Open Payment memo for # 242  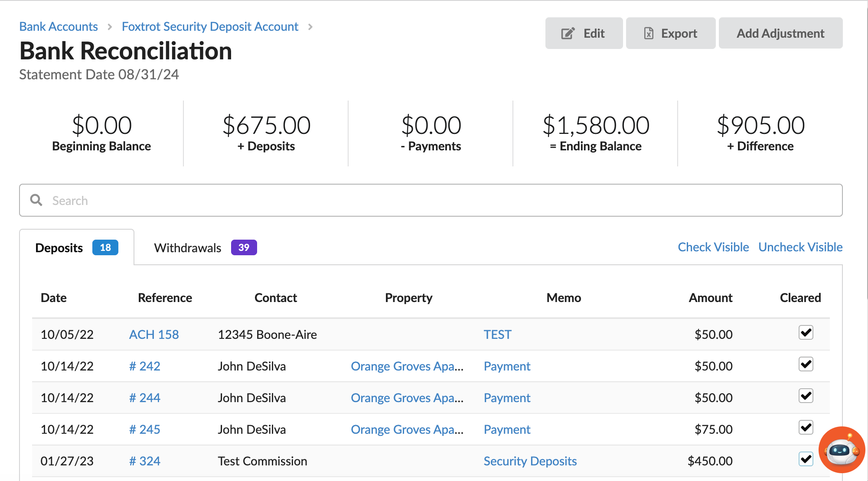point(507,366)
